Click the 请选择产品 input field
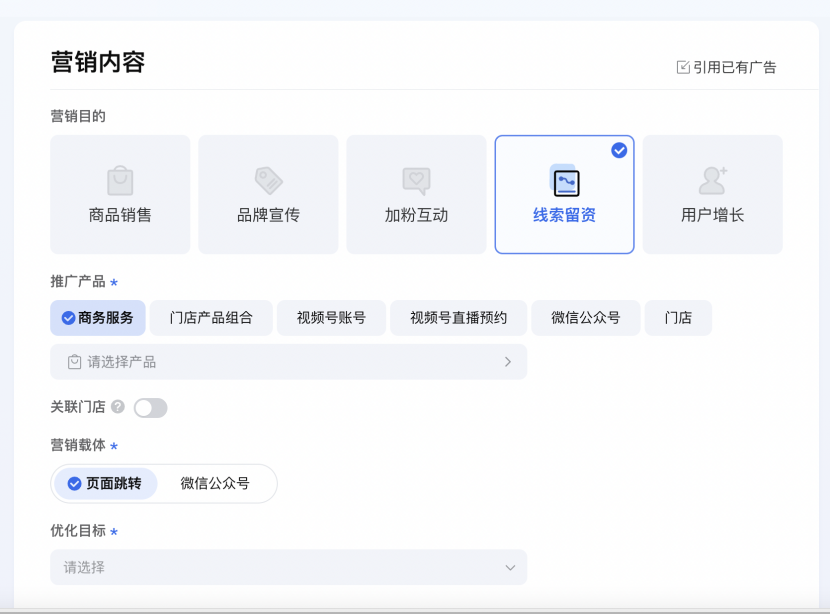The width and height of the screenshot is (830, 614). [x=288, y=362]
